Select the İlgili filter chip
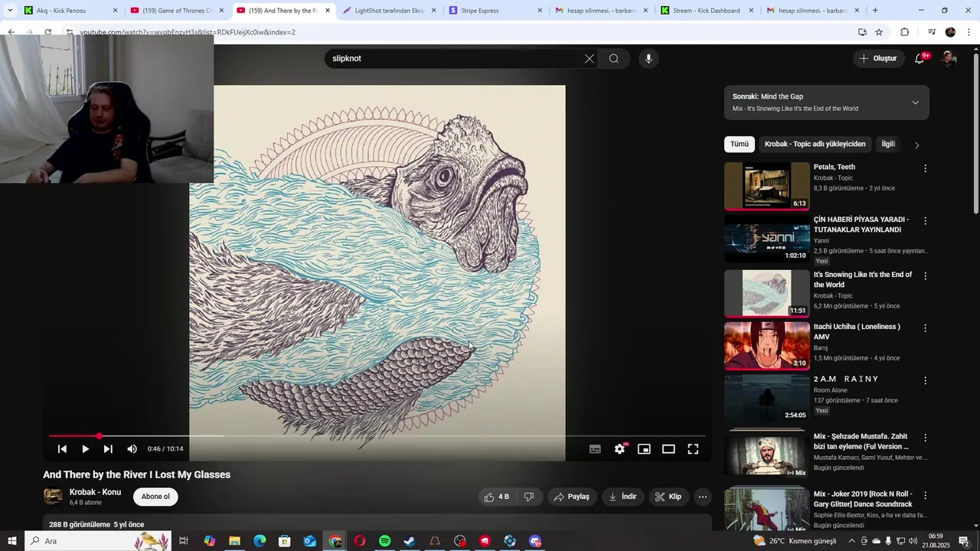 click(888, 144)
